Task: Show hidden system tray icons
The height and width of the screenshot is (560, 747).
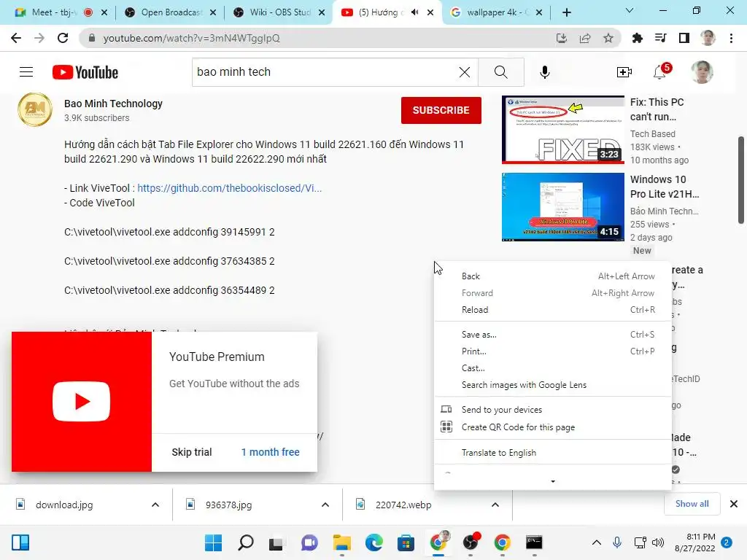Action: (597, 542)
